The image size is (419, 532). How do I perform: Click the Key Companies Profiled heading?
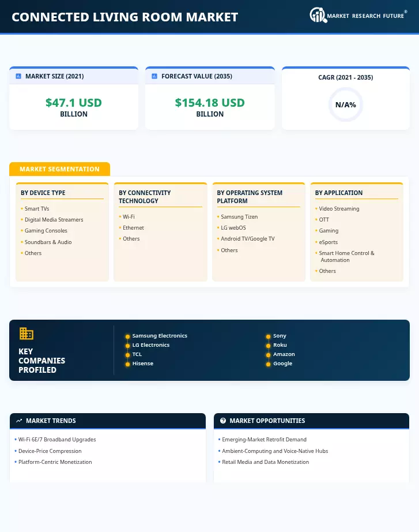[41, 360]
